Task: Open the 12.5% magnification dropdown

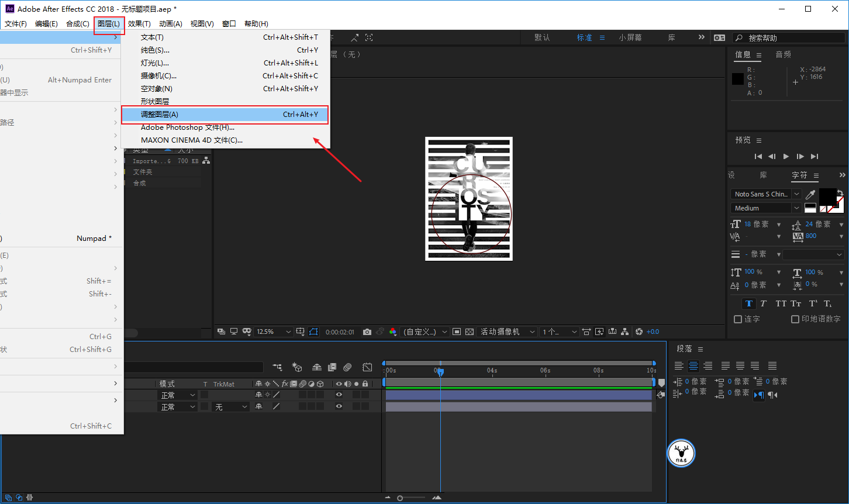Action: [x=274, y=332]
